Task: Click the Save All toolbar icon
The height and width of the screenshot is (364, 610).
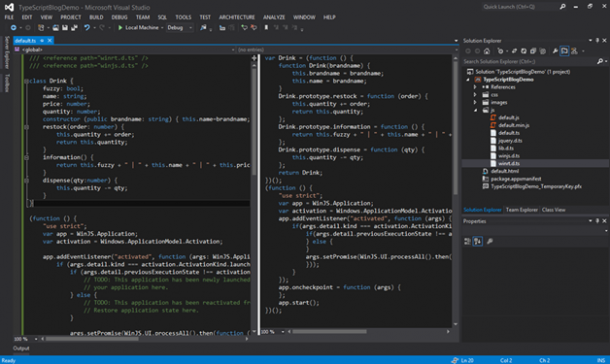Action: (74, 28)
